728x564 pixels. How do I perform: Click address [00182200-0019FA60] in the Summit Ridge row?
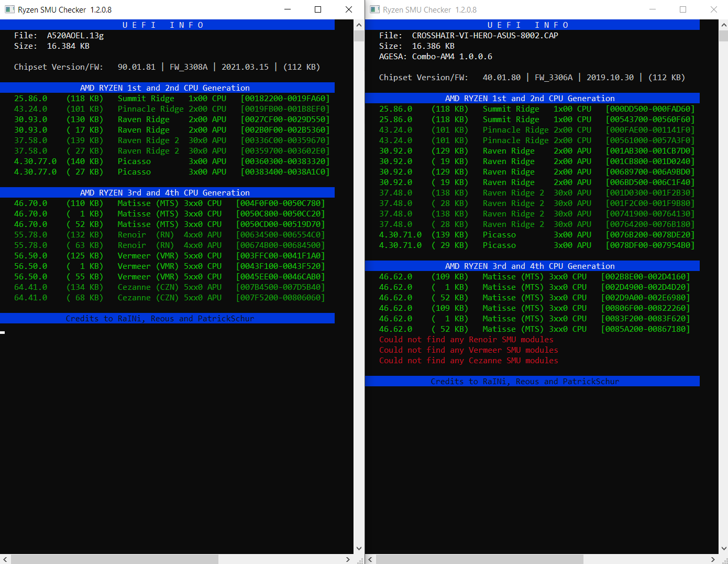(285, 99)
